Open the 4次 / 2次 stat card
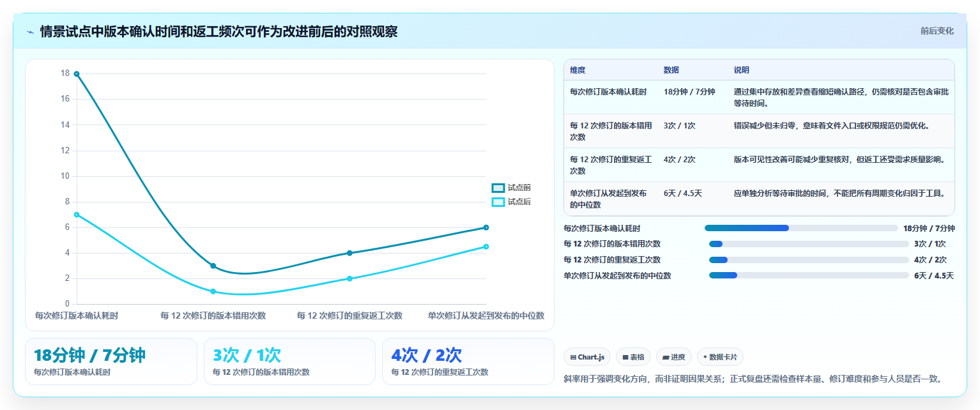 pyautogui.click(x=468, y=361)
